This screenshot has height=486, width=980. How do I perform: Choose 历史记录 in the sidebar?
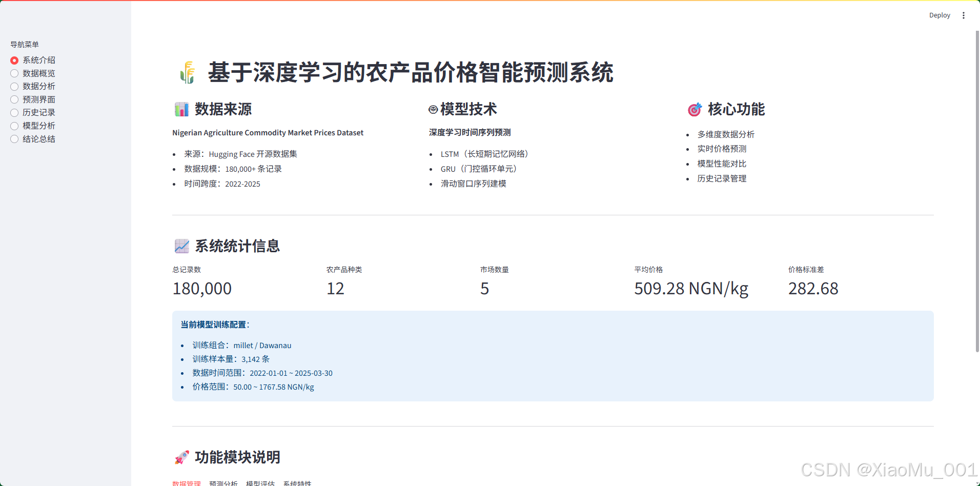33,112
